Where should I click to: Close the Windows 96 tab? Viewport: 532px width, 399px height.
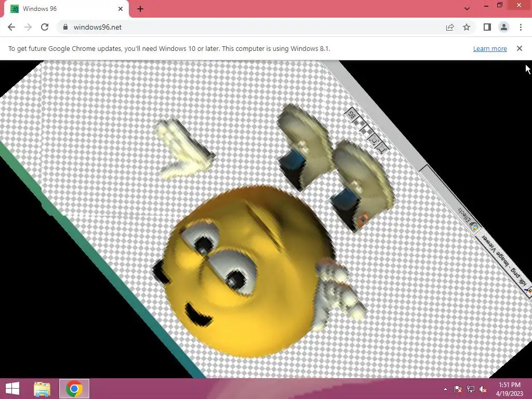[x=121, y=9]
